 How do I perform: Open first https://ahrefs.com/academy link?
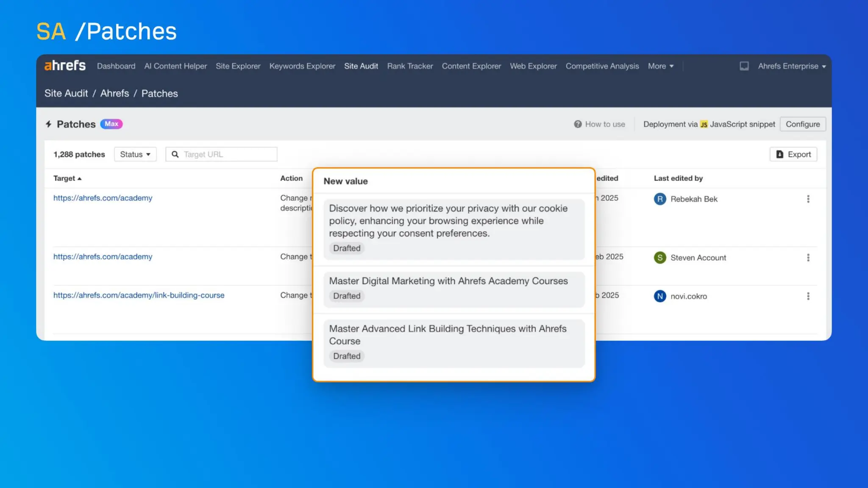click(103, 198)
